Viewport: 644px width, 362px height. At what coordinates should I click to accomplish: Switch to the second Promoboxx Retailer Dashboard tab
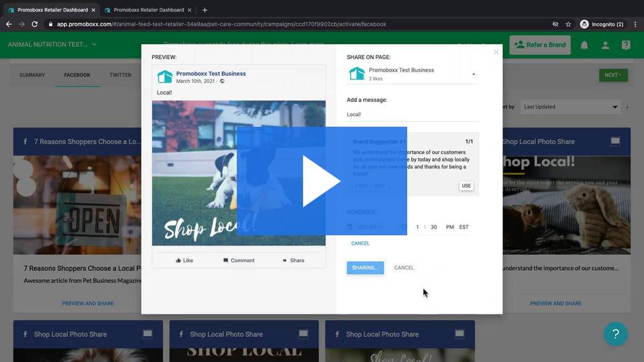tap(148, 10)
